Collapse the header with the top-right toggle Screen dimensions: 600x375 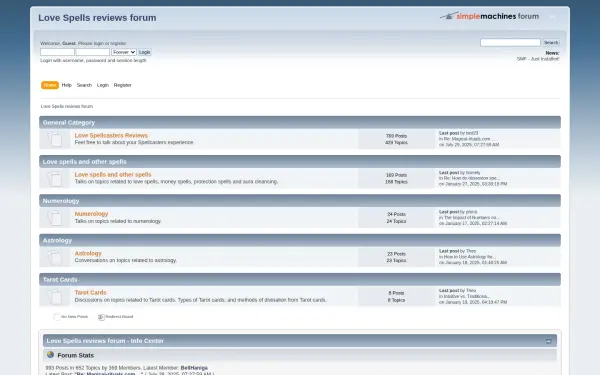tap(552, 17)
